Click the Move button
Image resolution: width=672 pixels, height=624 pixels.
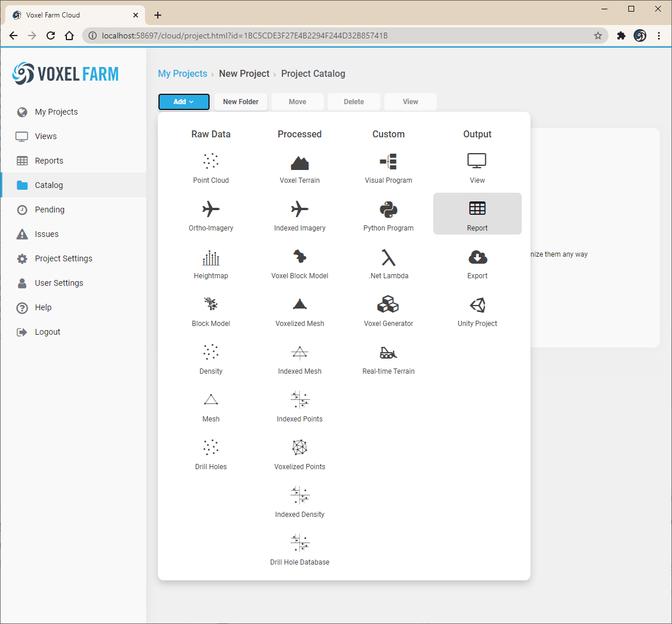pos(298,102)
